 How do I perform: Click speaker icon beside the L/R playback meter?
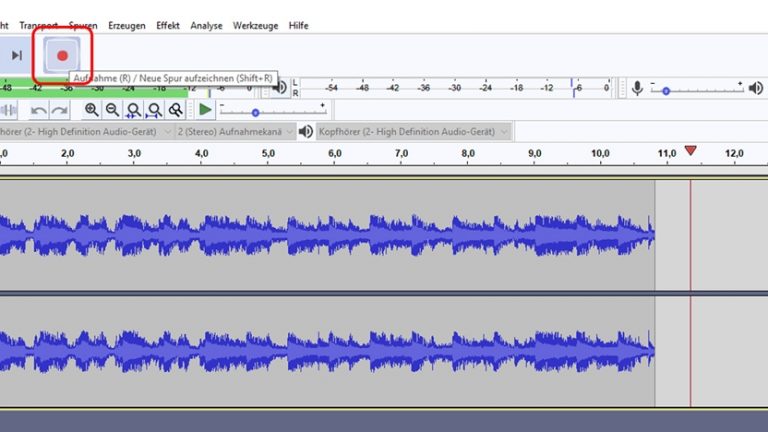tap(280, 88)
